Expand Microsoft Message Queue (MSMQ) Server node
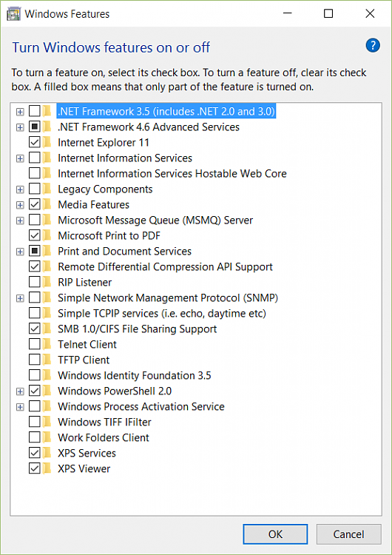This screenshot has width=392, height=555. pos(20,221)
